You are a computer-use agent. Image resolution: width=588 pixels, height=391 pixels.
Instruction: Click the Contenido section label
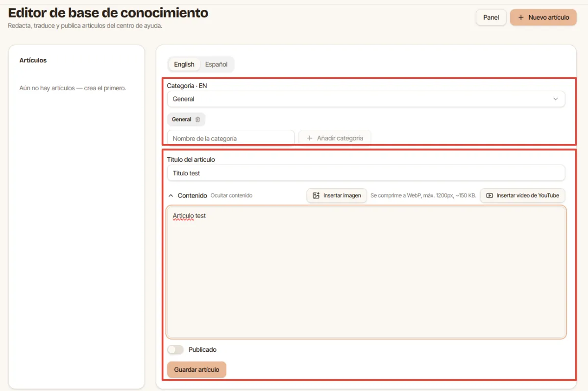coord(193,195)
